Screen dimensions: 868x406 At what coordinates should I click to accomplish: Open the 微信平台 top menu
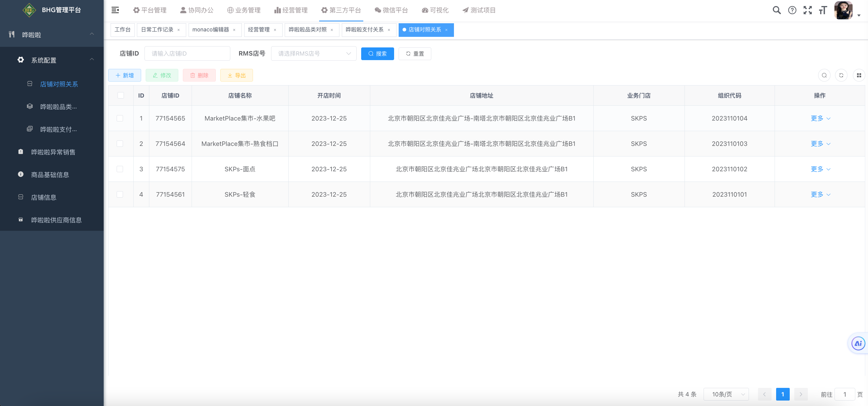(391, 10)
